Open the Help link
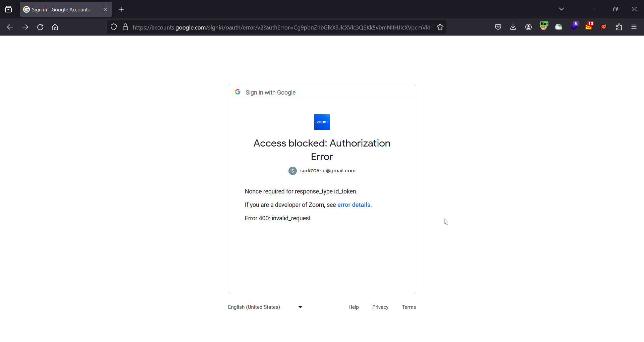Viewport: 644px width, 342px height. click(x=354, y=307)
